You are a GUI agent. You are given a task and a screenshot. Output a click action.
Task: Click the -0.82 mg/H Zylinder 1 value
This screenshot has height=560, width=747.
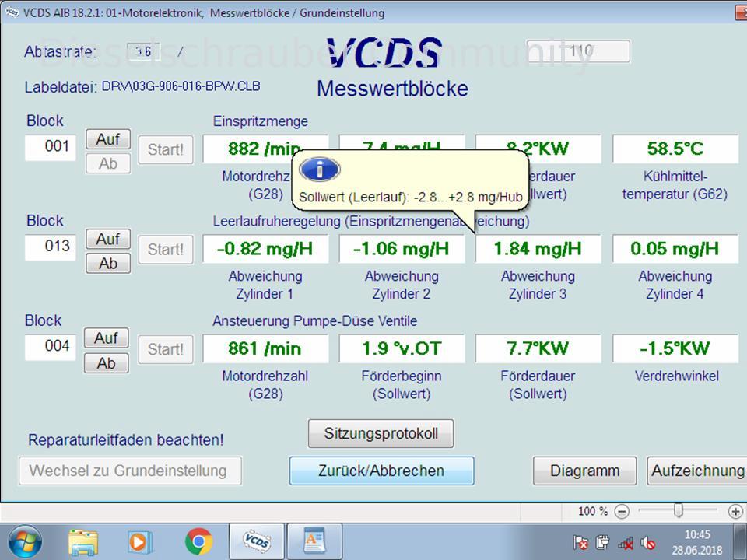265,249
